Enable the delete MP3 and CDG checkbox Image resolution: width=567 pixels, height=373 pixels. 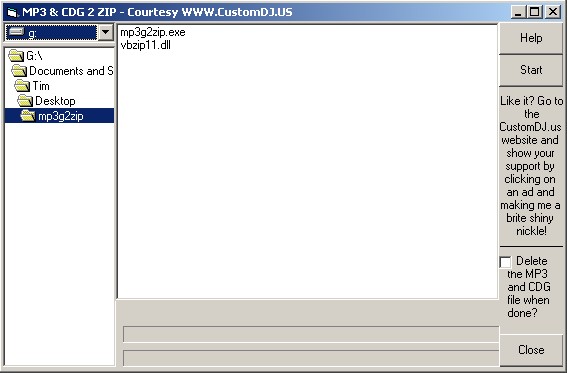pyautogui.click(x=506, y=262)
